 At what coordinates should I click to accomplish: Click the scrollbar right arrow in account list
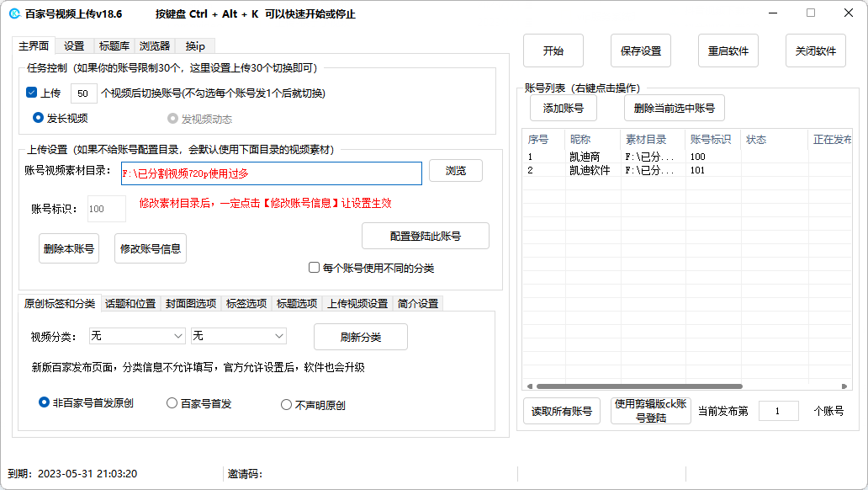844,386
